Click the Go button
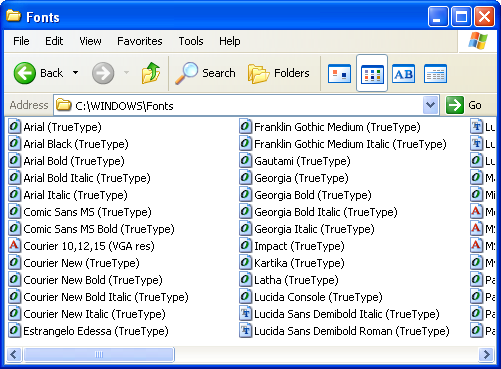 (x=464, y=105)
